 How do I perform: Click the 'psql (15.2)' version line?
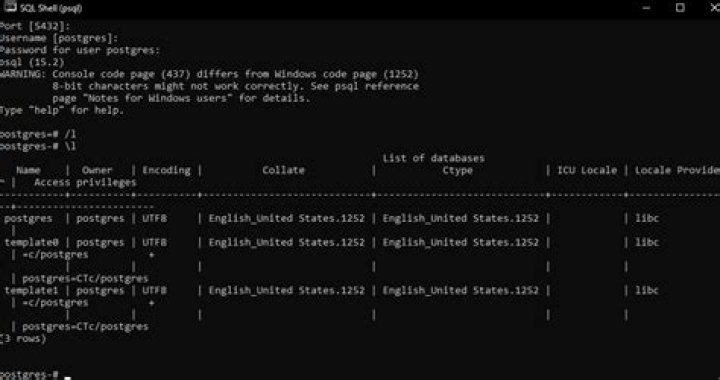coord(32,62)
